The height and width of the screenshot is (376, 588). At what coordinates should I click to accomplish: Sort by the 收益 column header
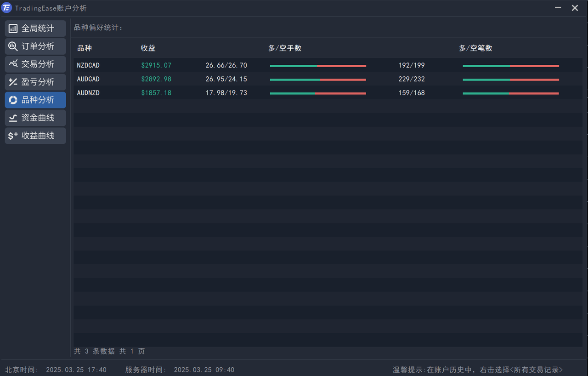[x=148, y=48]
